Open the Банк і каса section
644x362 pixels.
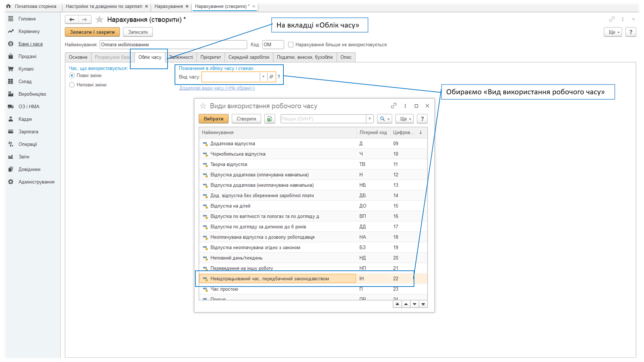pyautogui.click(x=30, y=44)
